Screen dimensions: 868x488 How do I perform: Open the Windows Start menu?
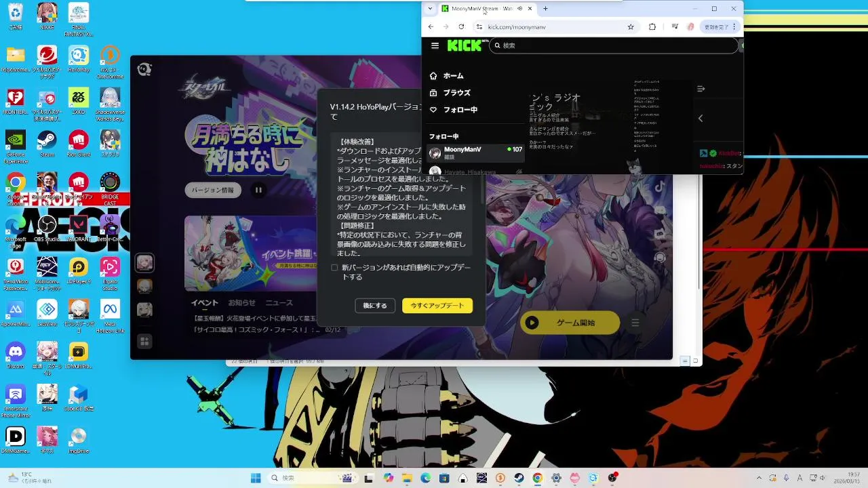click(x=256, y=478)
